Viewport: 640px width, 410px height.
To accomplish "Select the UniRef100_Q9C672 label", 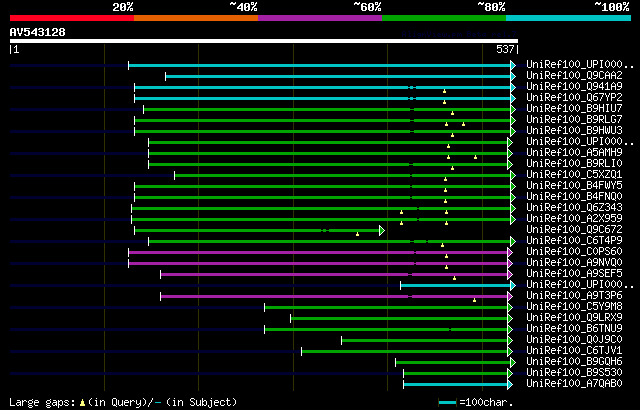I will 574,230.
